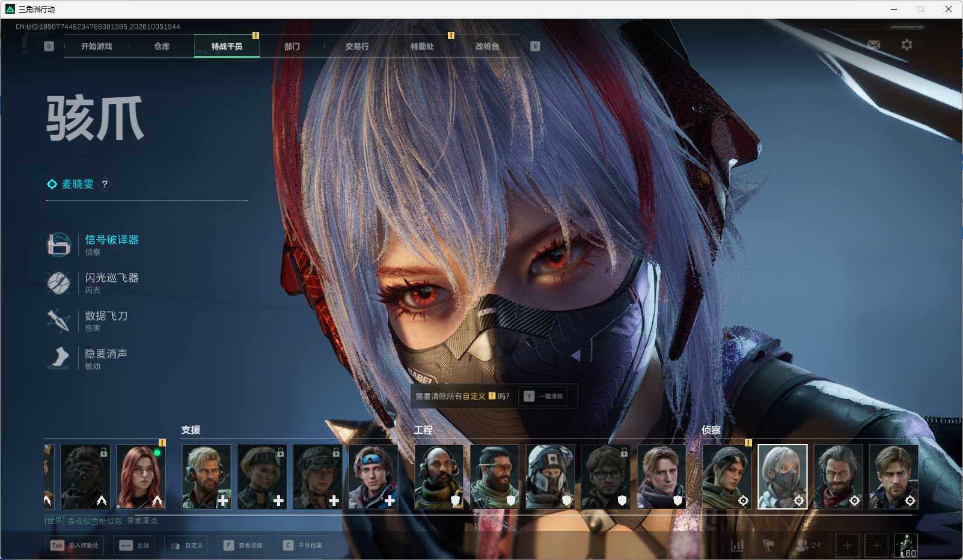Select the locked 工程 operator with glasses
This screenshot has width=963, height=560.
pos(606,476)
